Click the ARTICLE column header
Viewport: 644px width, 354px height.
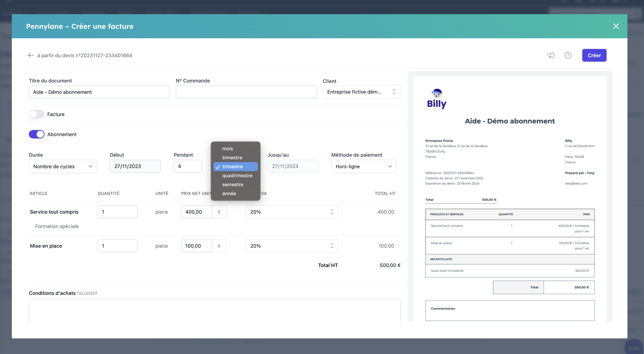point(39,194)
